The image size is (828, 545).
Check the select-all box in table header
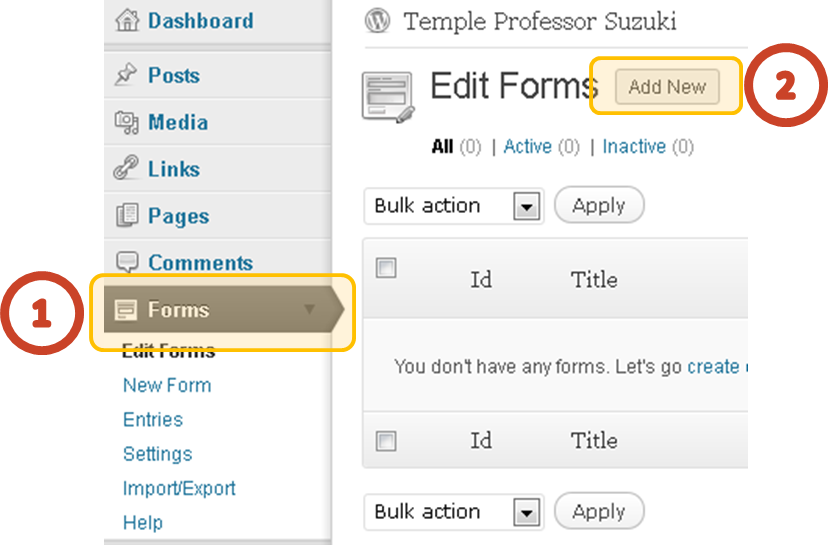click(x=386, y=268)
